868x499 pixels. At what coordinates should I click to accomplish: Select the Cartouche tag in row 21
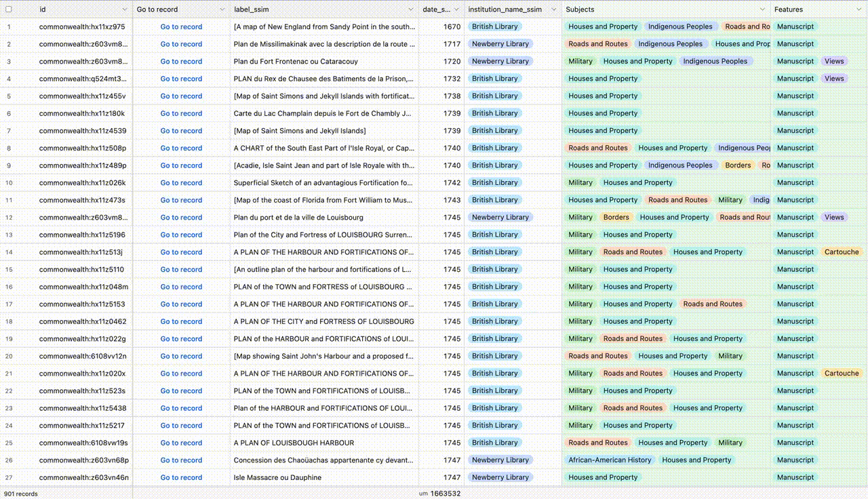[842, 374]
